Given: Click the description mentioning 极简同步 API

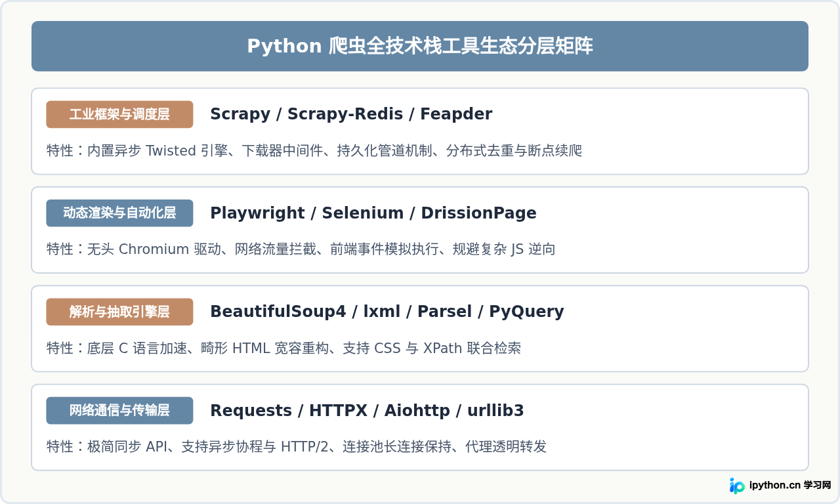Looking at the screenshot, I should coord(297,447).
